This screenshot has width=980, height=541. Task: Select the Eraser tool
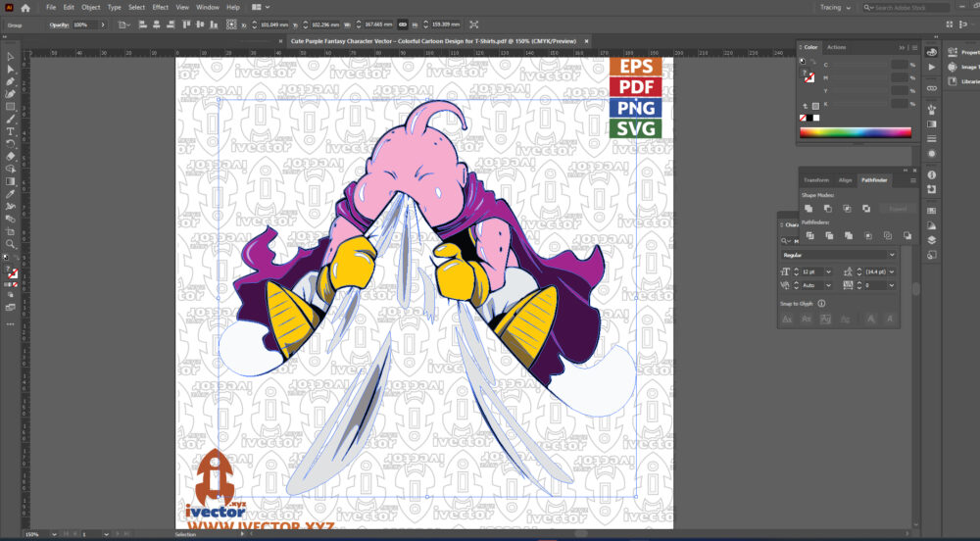pos(11,156)
